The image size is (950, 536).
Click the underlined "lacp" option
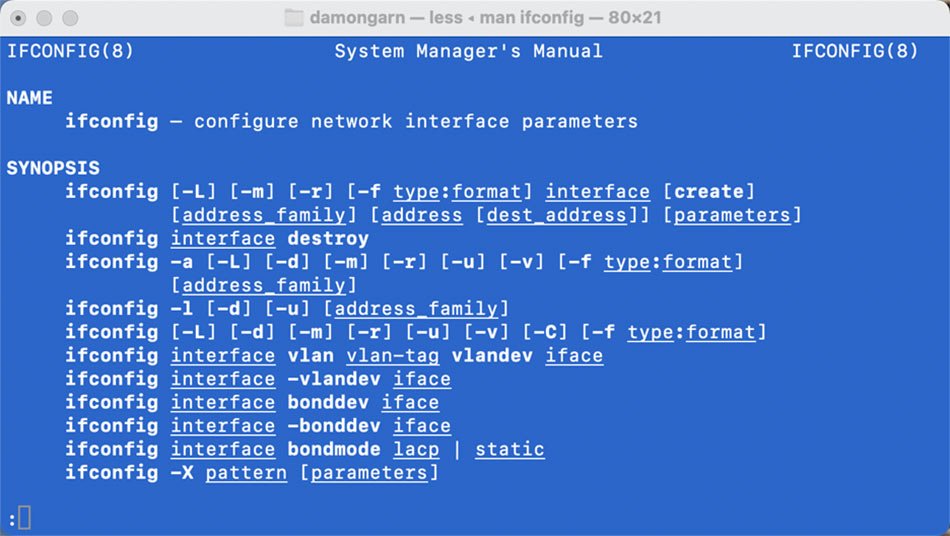coord(415,449)
